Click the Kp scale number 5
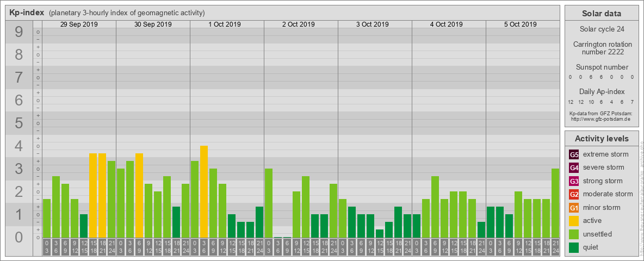Image resolution: width=644 pixels, height=261 pixels. point(18,123)
